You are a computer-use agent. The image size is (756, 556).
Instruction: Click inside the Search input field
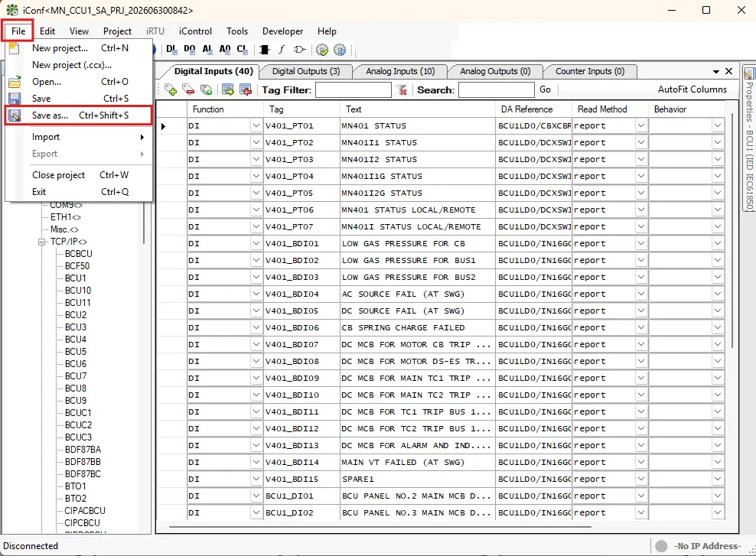(496, 90)
